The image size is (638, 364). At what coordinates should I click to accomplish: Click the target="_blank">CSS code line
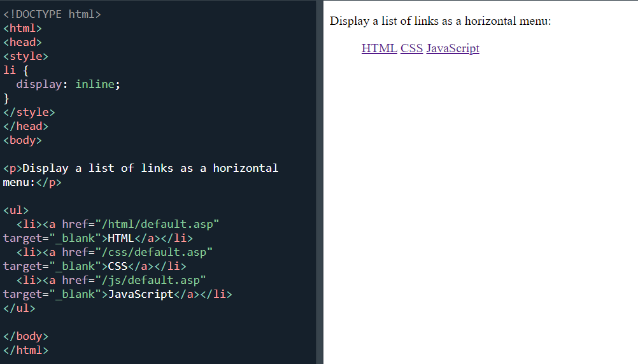coord(95,267)
